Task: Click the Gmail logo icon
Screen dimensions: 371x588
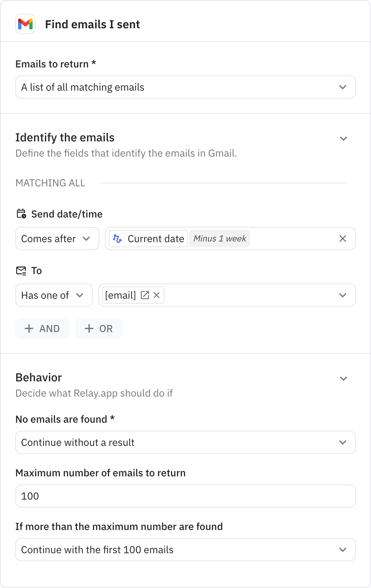Action: pyautogui.click(x=25, y=24)
